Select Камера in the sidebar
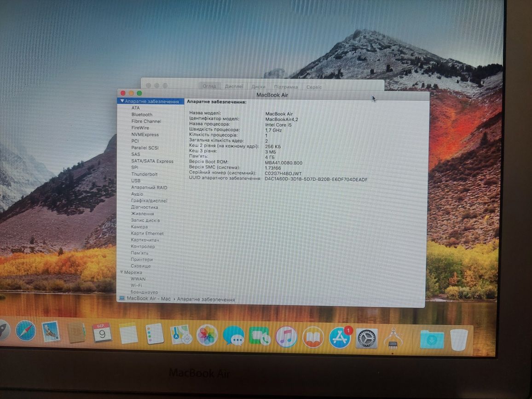 139,226
